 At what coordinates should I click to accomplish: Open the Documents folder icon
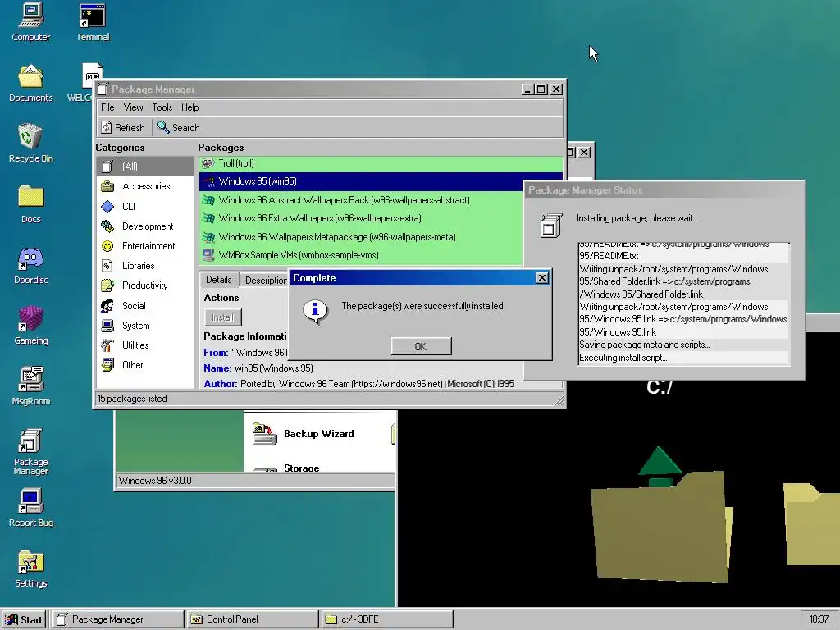[30, 84]
